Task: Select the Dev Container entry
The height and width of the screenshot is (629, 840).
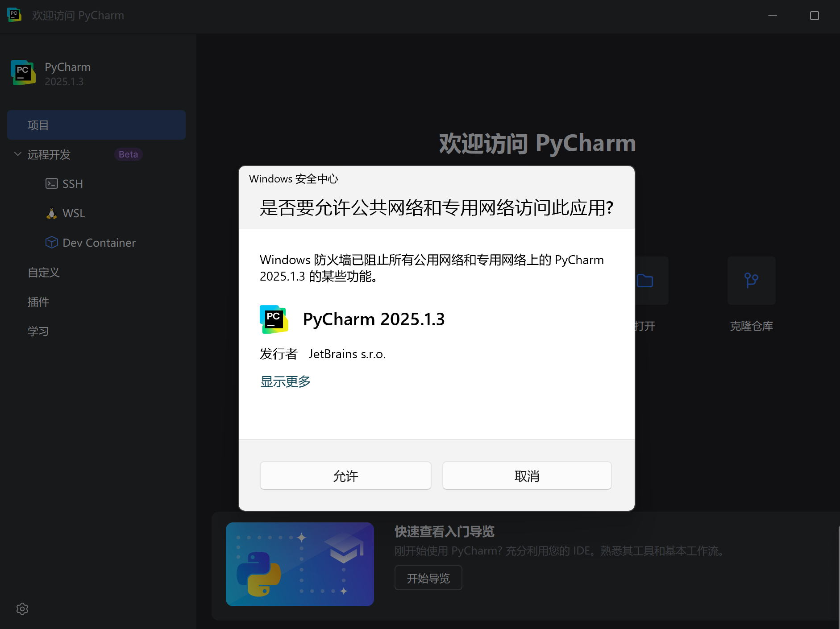Action: coord(99,242)
